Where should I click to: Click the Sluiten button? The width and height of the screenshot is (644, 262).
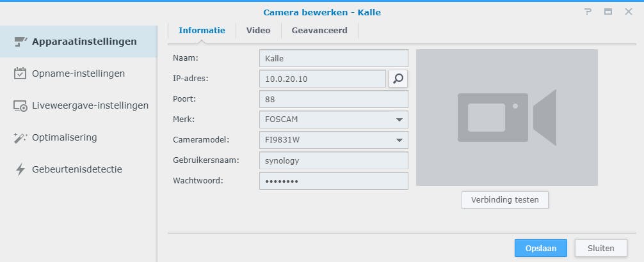pos(600,248)
